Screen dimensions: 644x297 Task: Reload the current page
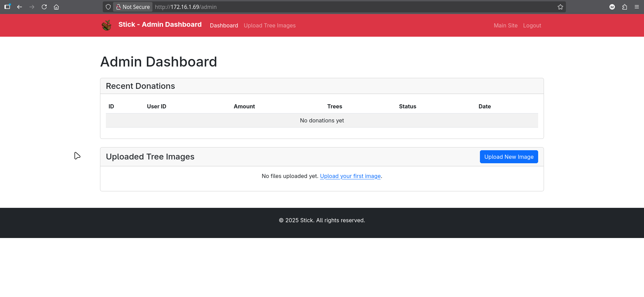44,7
